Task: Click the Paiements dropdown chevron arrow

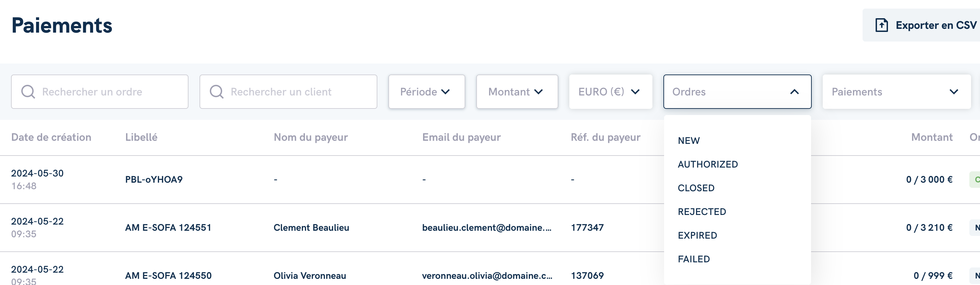Action: point(953,92)
